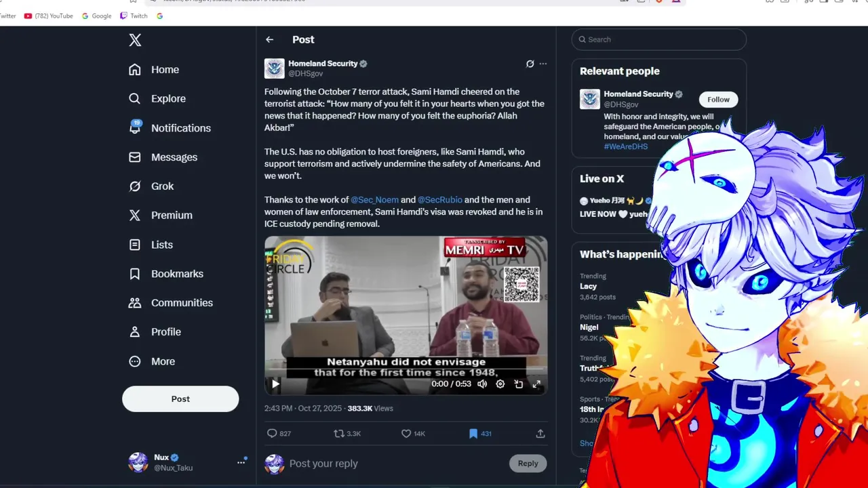Image resolution: width=868 pixels, height=488 pixels.
Task: Open Messages in the sidebar
Action: (x=163, y=157)
